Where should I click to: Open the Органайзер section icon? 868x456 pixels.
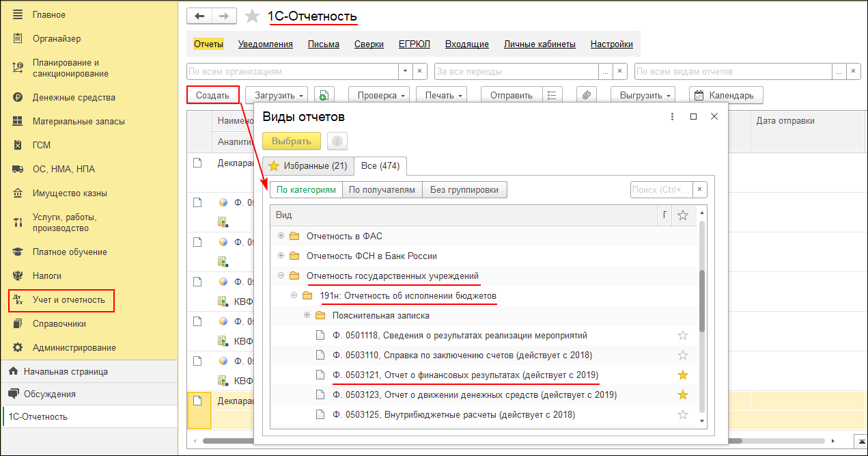pos(18,38)
